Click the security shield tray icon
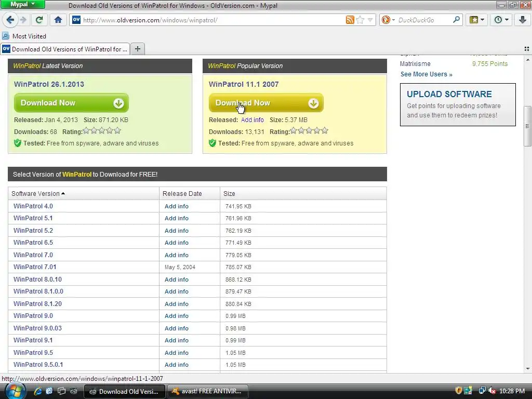Screen dimensions: 532x399 point(458,391)
